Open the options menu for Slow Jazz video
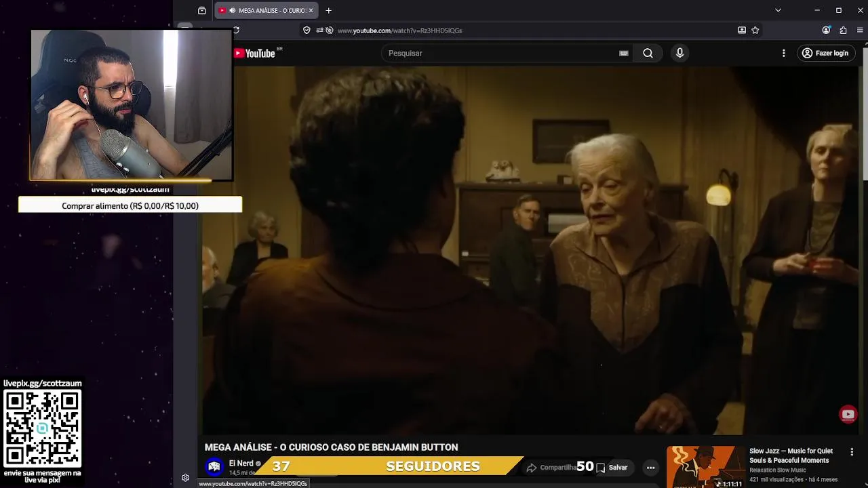868x488 pixels. coord(852,452)
